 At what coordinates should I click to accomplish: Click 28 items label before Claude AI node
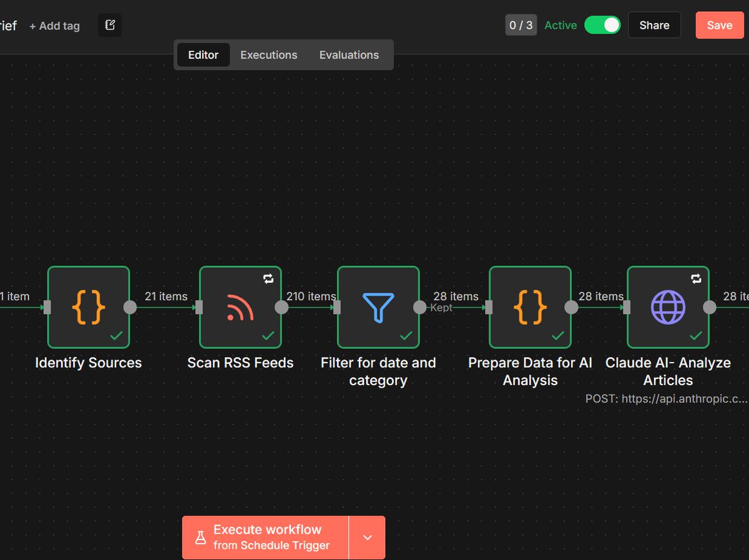pyautogui.click(x=601, y=296)
